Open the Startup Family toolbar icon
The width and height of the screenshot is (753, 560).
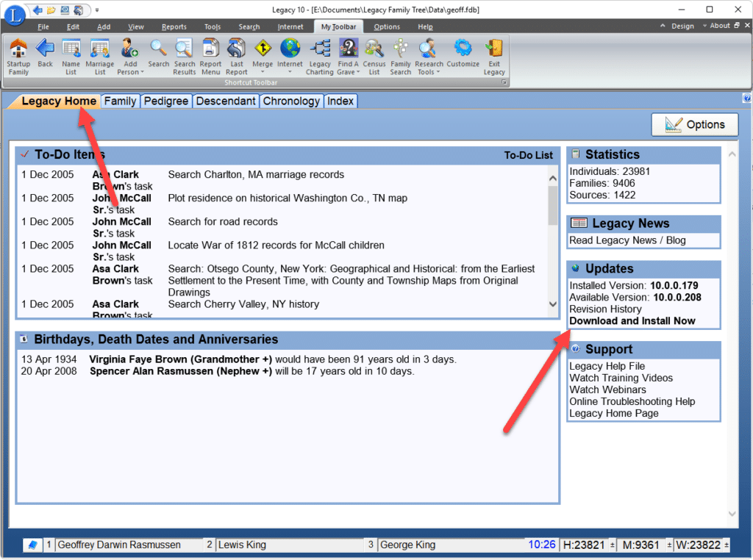18,57
